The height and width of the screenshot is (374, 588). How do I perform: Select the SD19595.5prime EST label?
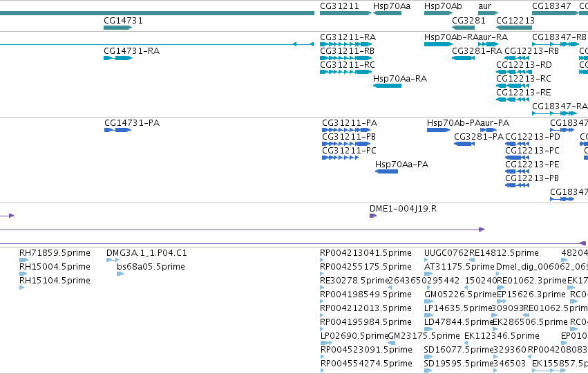pyautogui.click(x=459, y=364)
